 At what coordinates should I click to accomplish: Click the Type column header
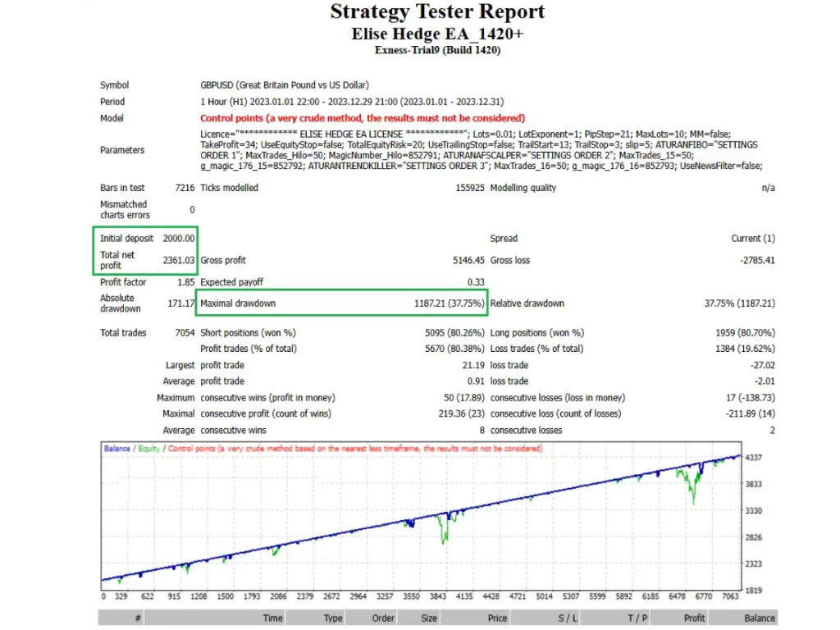(x=332, y=618)
